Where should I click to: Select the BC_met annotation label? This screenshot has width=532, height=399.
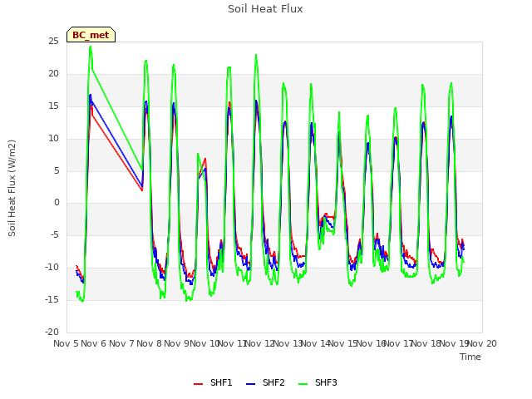(91, 35)
